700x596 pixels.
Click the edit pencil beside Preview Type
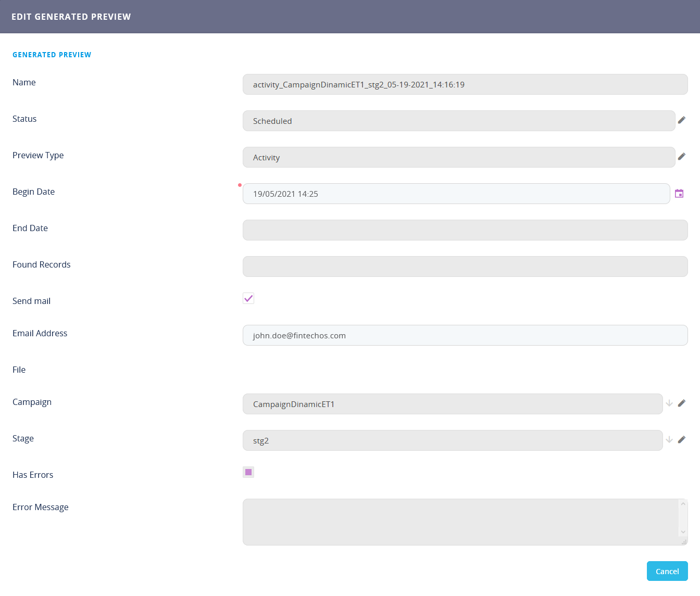coord(681,157)
